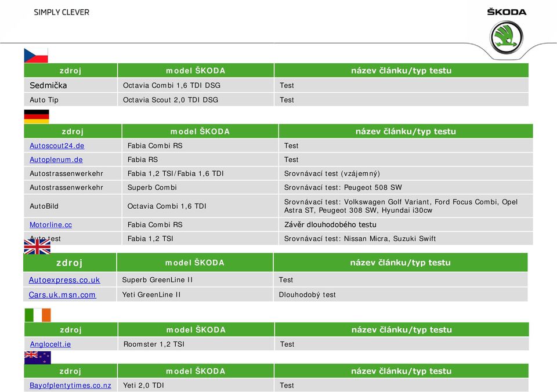Follow the Cars.uk.msn.com link
Screen dimensions: 557x392
(x=62, y=295)
